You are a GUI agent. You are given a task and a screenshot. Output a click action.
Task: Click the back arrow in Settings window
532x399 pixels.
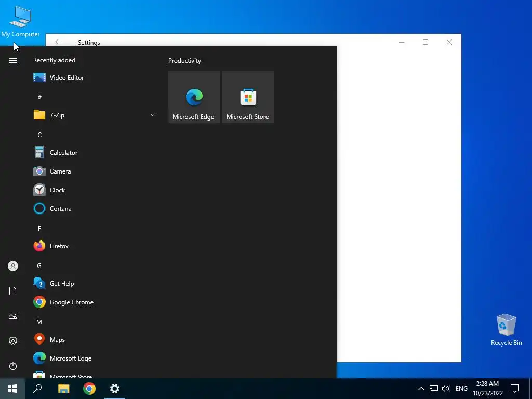click(x=58, y=42)
